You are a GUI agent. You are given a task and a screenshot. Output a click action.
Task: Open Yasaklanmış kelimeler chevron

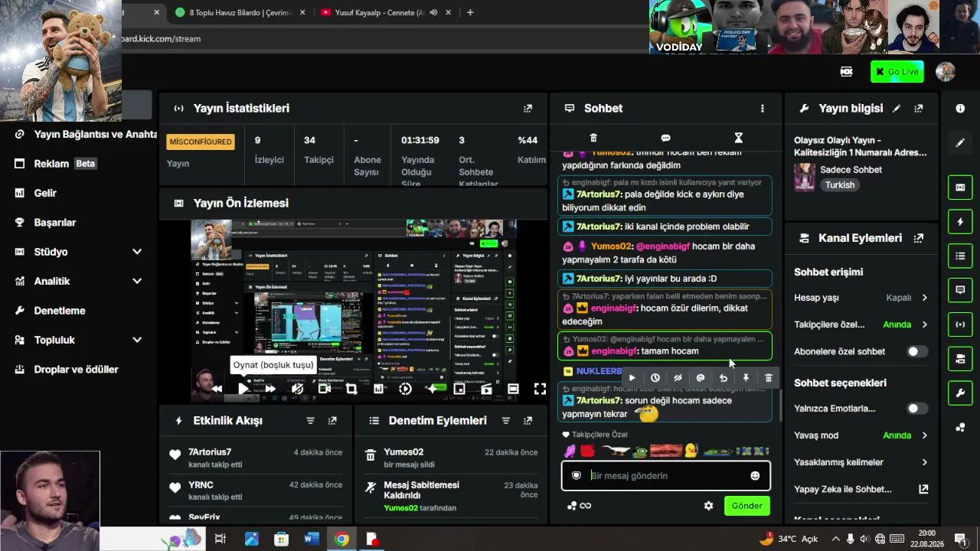click(x=924, y=462)
